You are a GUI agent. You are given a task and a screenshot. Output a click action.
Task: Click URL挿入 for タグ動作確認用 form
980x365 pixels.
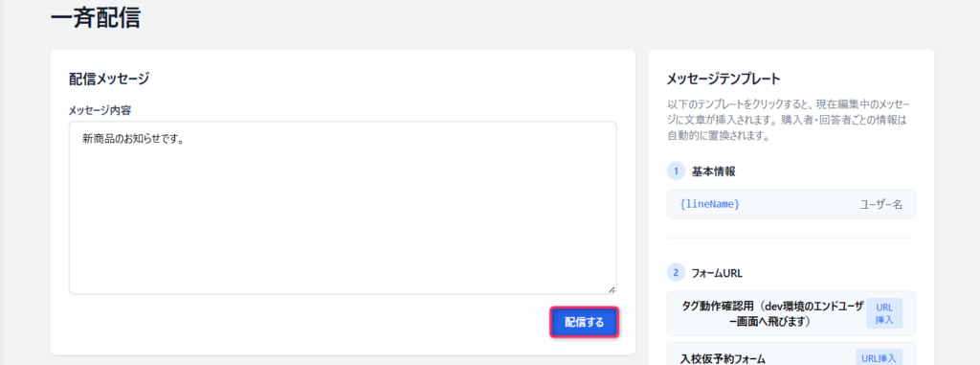[884, 313]
